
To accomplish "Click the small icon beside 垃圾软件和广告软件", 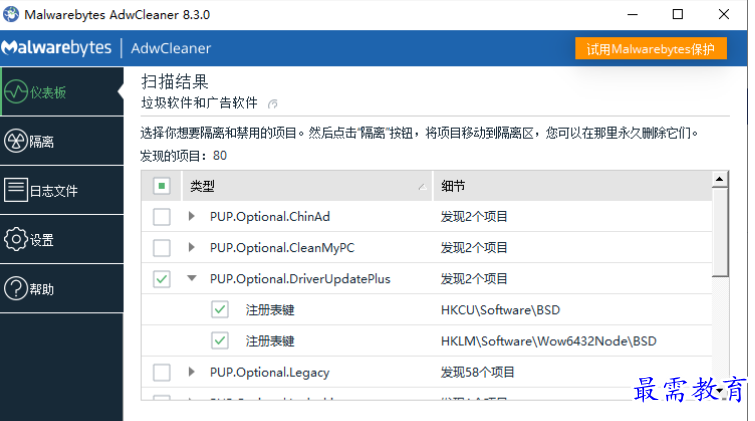I will 273,104.
